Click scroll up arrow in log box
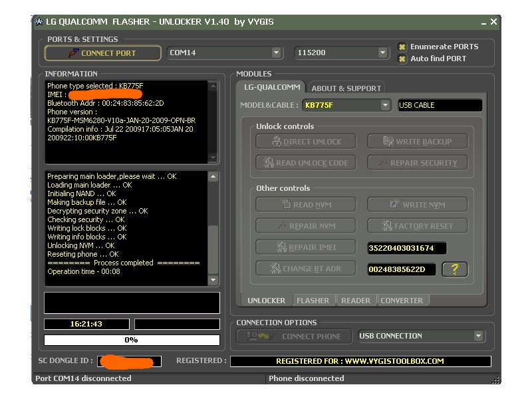 213,176
